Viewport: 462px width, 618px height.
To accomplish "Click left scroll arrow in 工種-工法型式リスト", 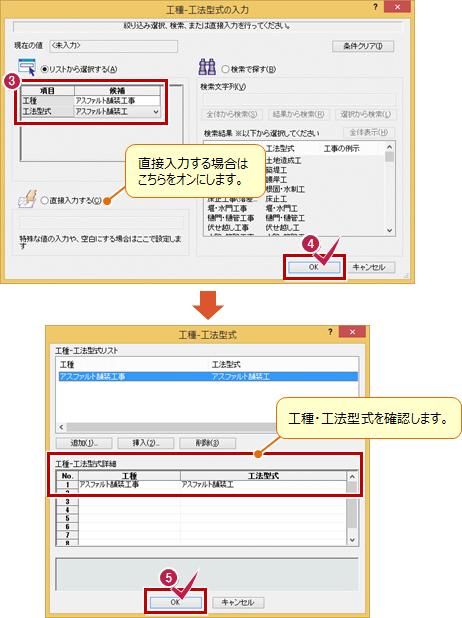I will (x=61, y=427).
